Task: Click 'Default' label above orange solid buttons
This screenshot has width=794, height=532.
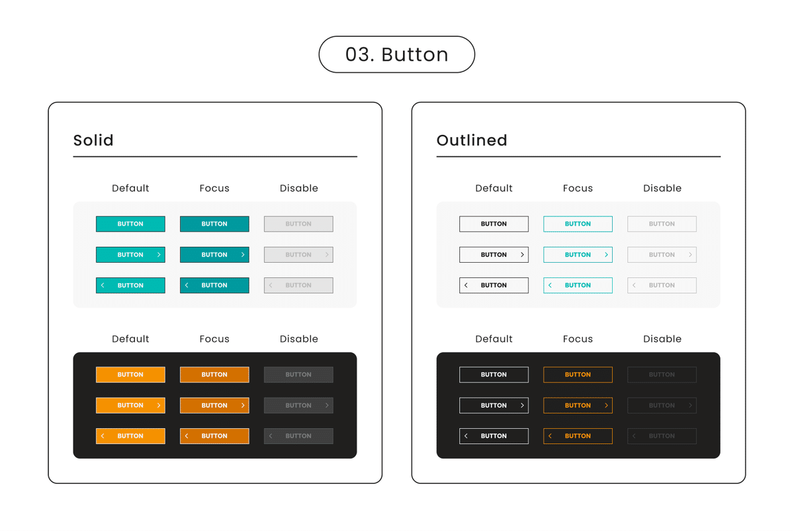Action: pyautogui.click(x=130, y=339)
